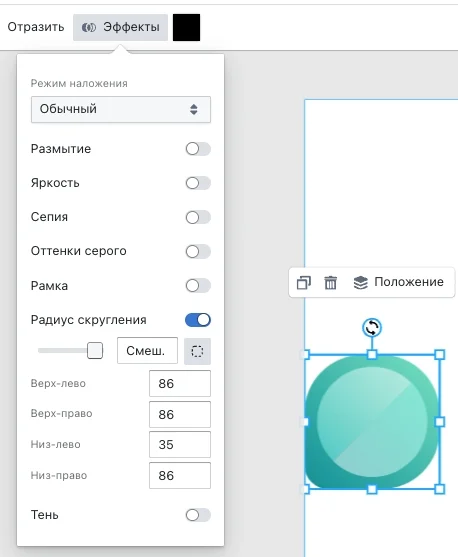Enable the Размытие blur toggle
This screenshot has width=458, height=557.
pos(198,149)
